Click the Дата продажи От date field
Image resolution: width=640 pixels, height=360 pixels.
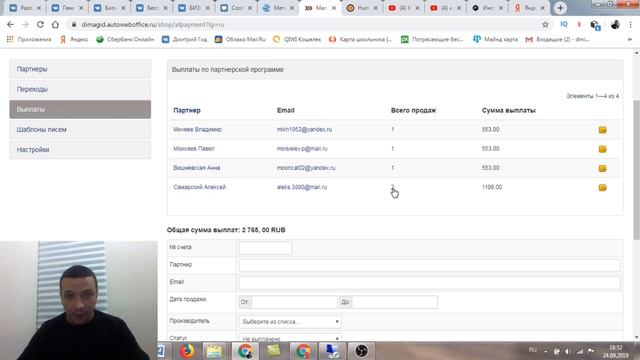click(x=294, y=302)
